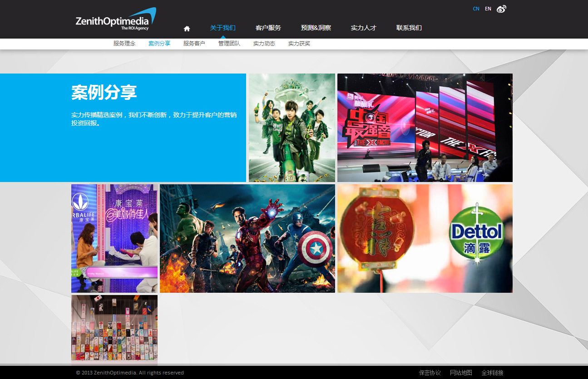Image resolution: width=588 pixels, height=379 pixels.
Task: Open the 关于我们 menu
Action: [x=222, y=28]
